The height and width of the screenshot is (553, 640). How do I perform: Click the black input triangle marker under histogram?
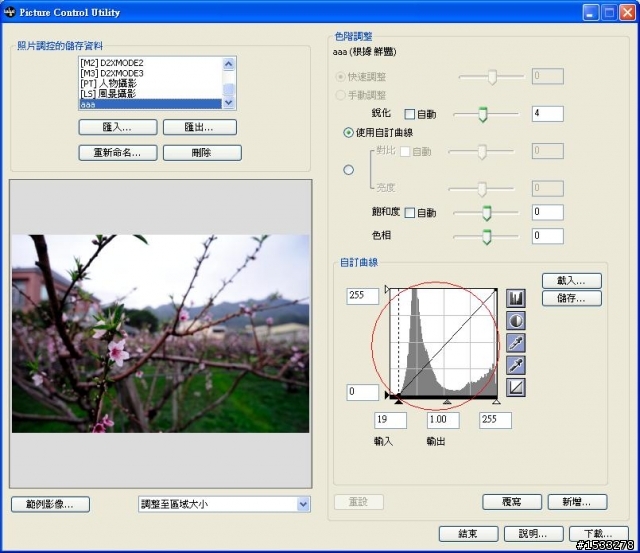click(x=399, y=402)
